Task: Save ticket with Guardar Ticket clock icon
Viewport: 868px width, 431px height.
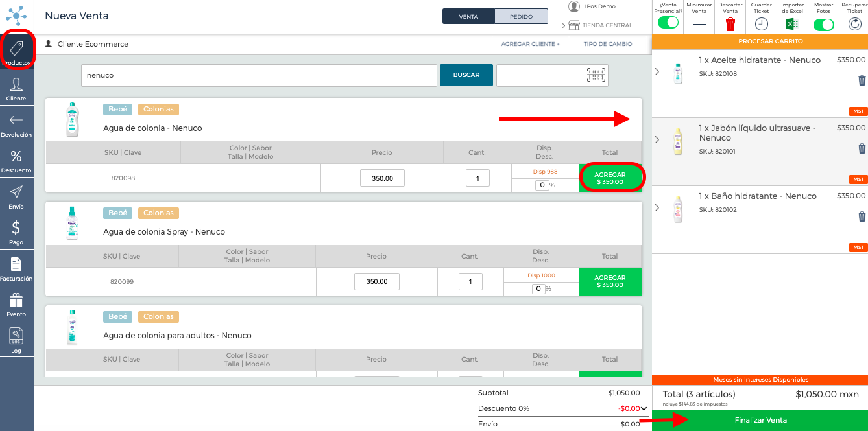Action: point(762,24)
